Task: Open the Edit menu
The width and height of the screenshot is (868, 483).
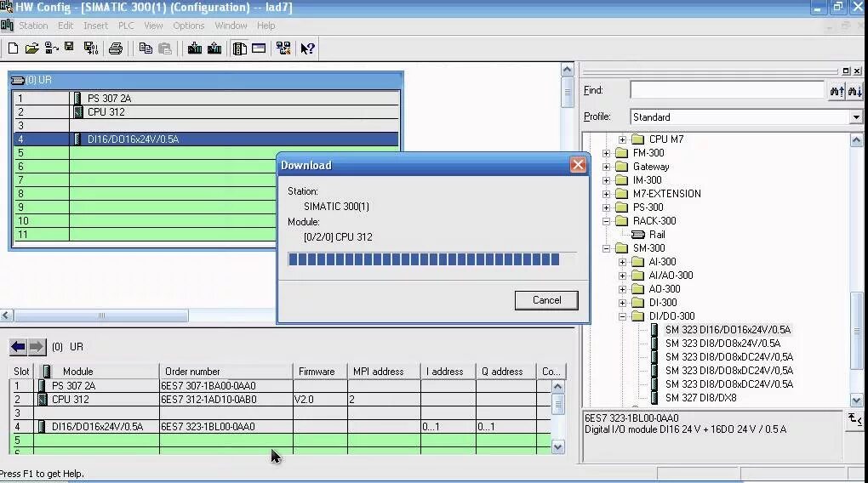Action: point(66,26)
